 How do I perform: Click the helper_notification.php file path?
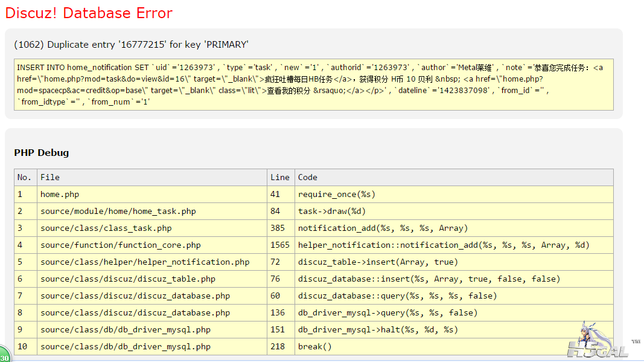145,262
